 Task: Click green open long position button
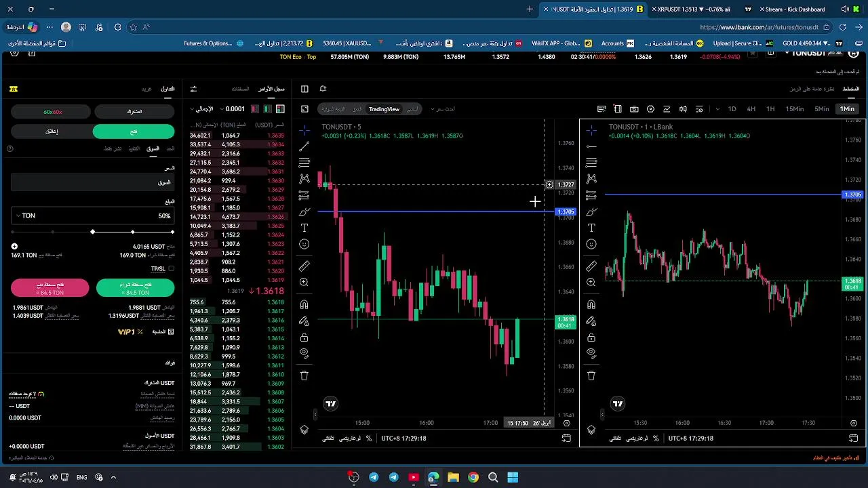pos(135,288)
